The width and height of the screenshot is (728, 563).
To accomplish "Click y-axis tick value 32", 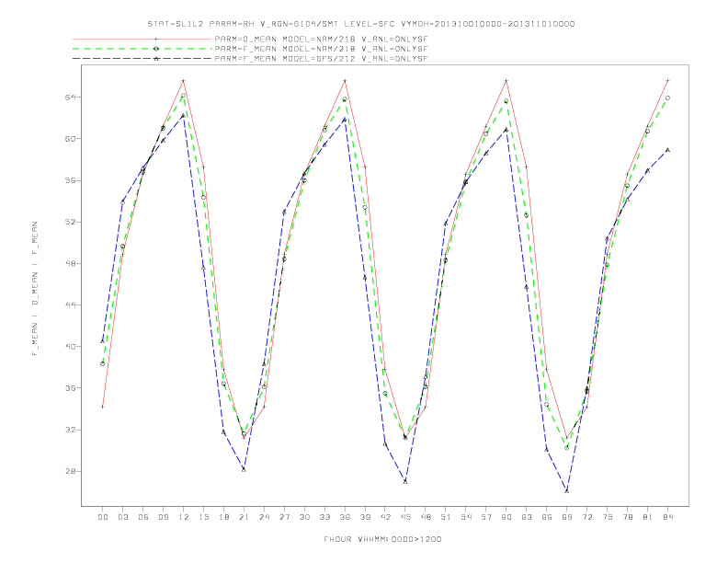I will pos(71,430).
